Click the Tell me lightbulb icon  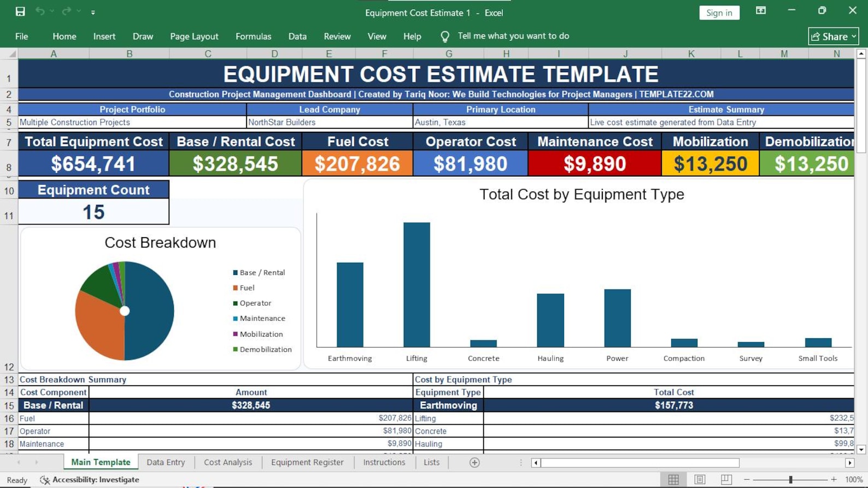(445, 37)
